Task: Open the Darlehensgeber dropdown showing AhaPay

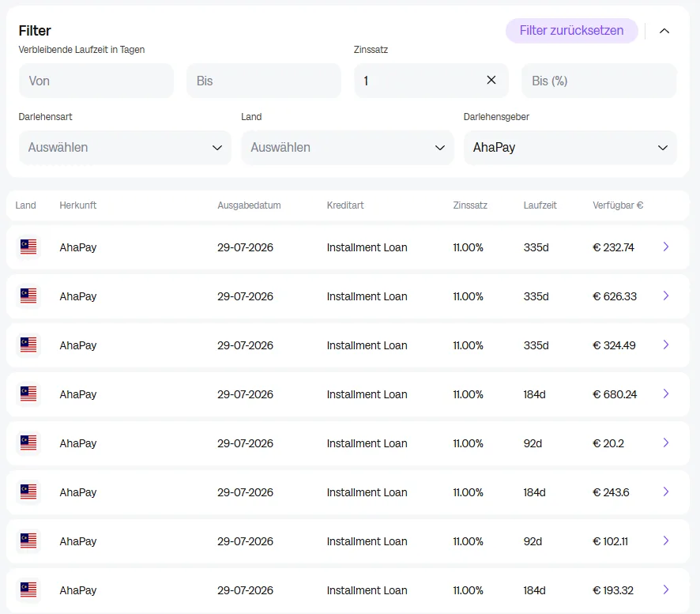Action: click(x=570, y=147)
